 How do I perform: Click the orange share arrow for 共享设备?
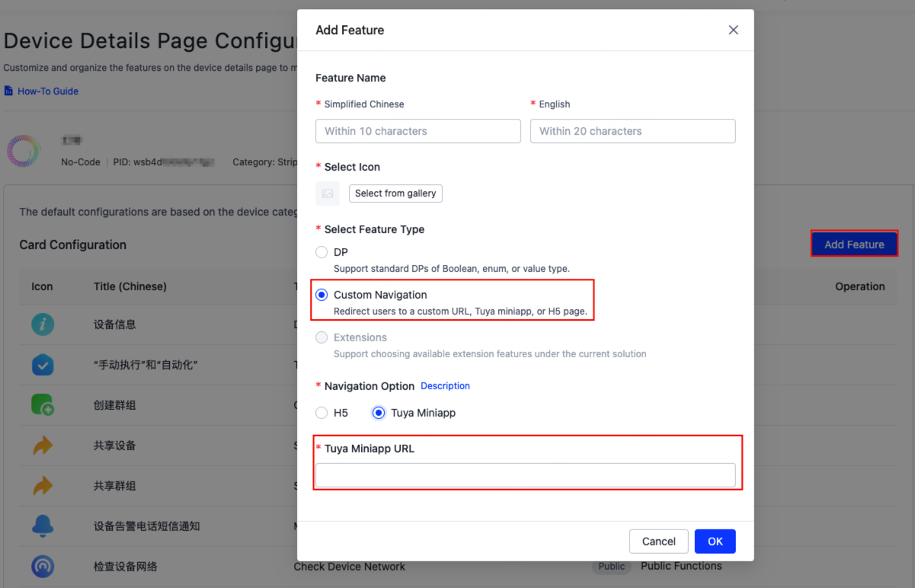[43, 446]
